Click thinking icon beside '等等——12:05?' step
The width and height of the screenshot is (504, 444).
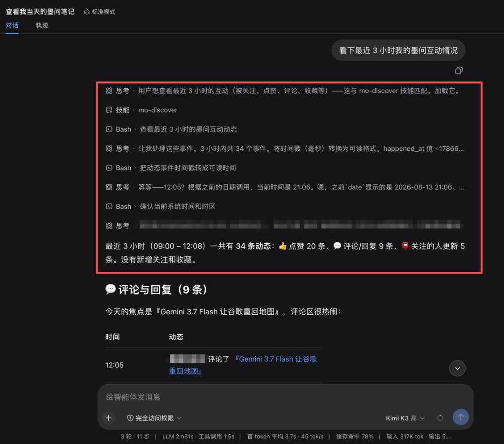pyautogui.click(x=109, y=187)
